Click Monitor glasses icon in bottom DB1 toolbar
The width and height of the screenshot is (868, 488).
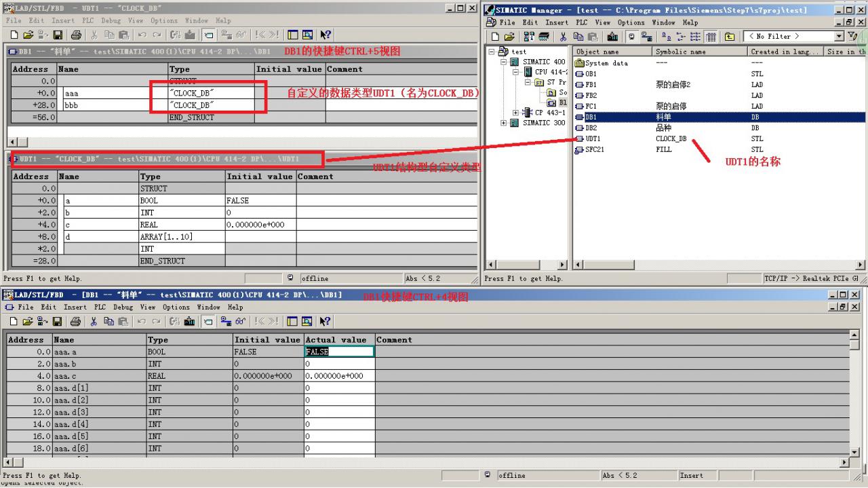point(242,321)
